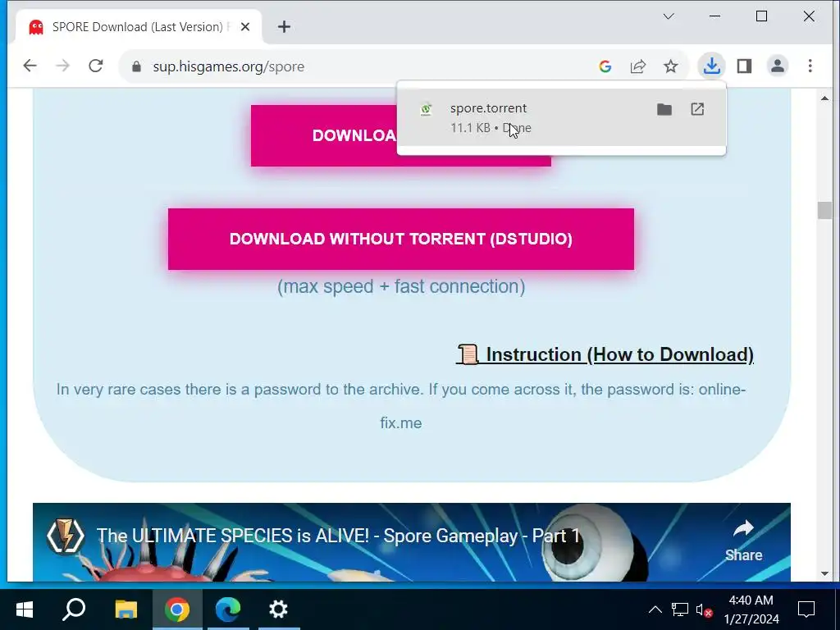Switch to Chrome in the taskbar

pos(177,609)
